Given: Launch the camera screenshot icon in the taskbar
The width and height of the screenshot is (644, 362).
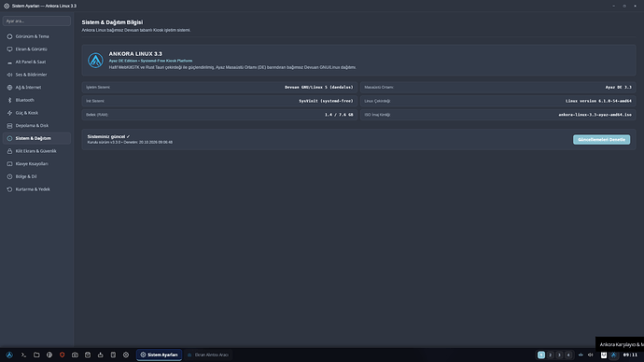Looking at the screenshot, I should tap(75, 355).
